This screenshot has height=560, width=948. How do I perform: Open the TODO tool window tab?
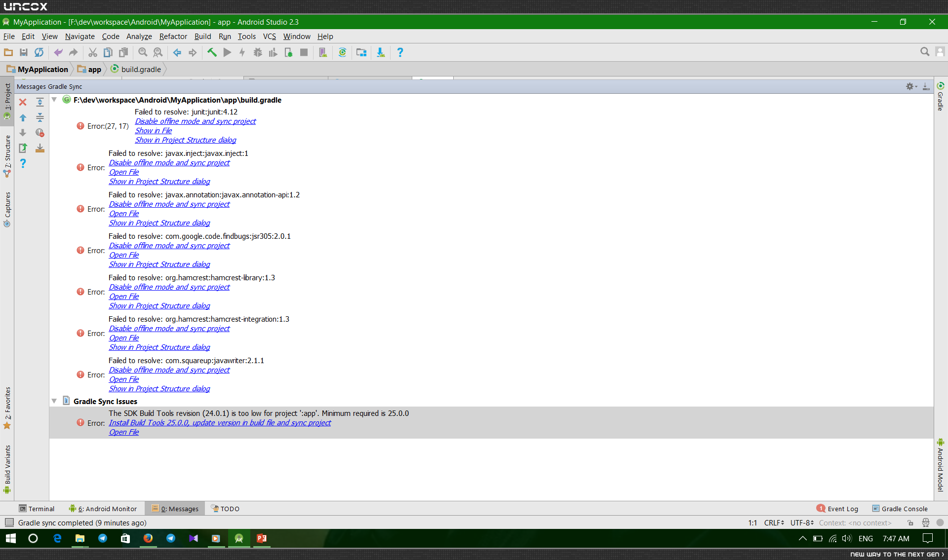tap(225, 509)
